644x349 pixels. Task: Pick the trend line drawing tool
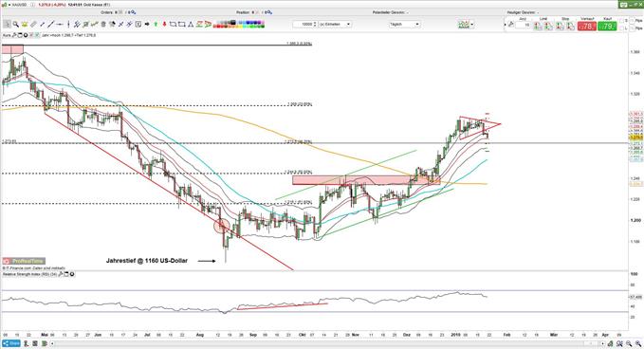[x=50, y=25]
